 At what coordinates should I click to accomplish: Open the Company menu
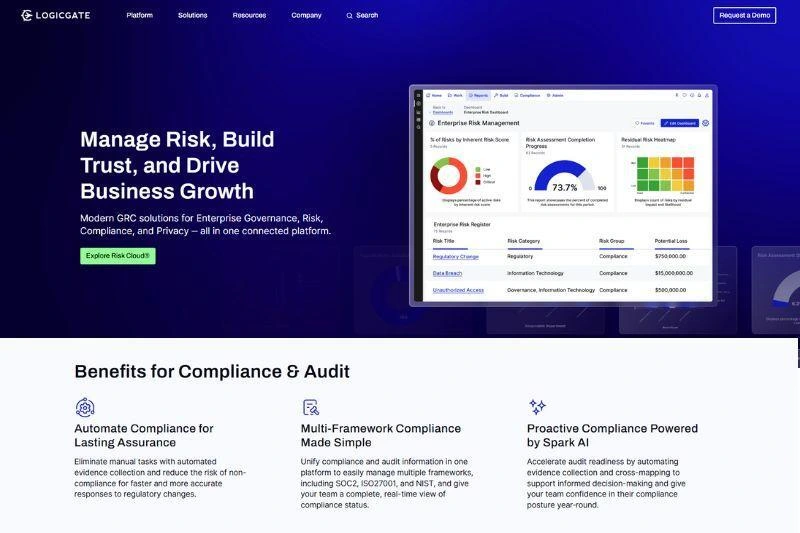click(x=306, y=15)
